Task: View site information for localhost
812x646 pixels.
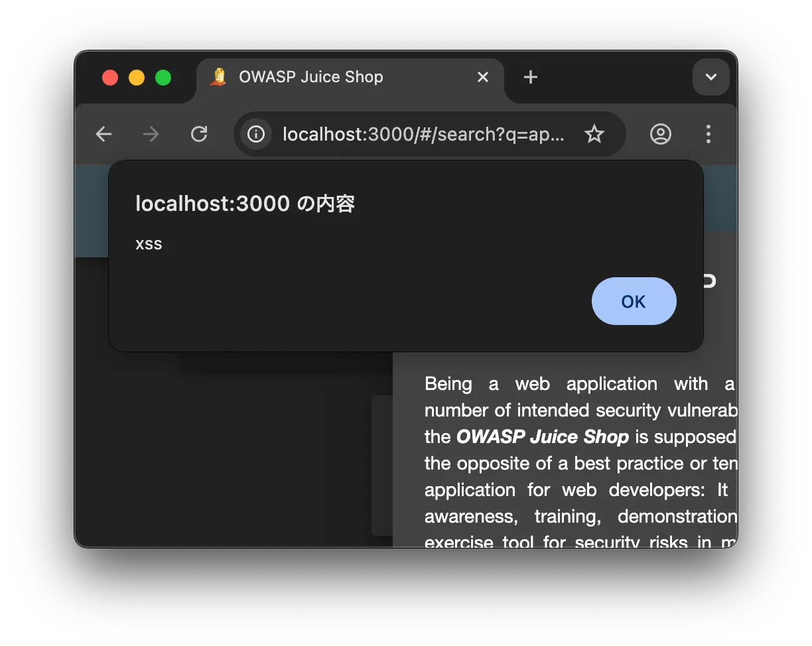Action: pyautogui.click(x=256, y=135)
